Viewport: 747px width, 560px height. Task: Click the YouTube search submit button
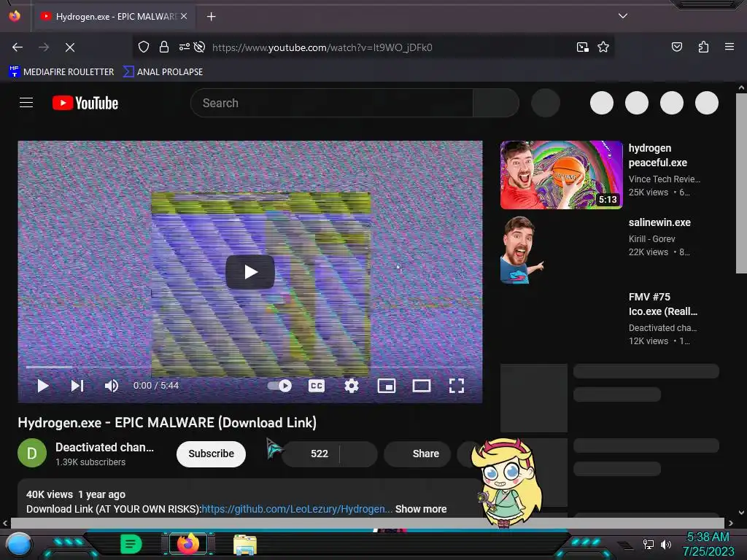(496, 103)
